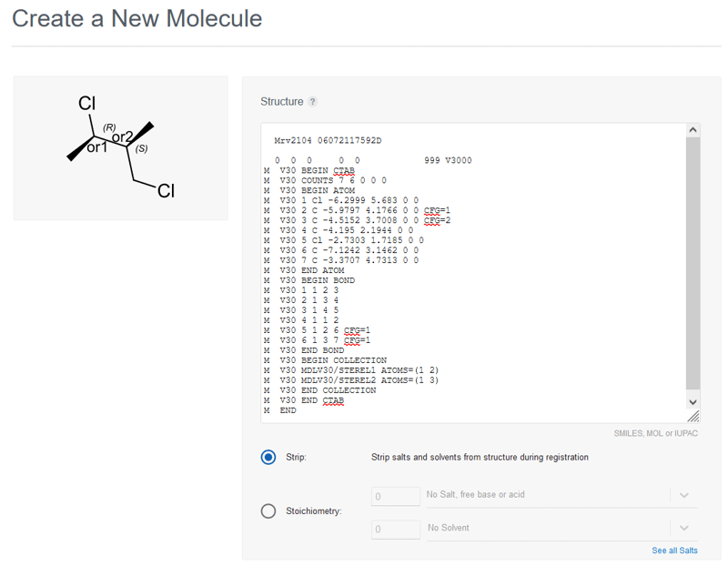This screenshot has width=728, height=566.
Task: Click the vertical scrollbar thumb of the structure box
Action: click(693, 264)
